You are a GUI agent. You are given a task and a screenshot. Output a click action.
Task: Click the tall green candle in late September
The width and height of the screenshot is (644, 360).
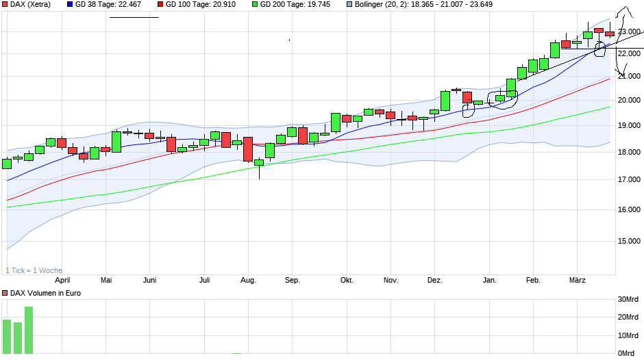[x=336, y=123]
